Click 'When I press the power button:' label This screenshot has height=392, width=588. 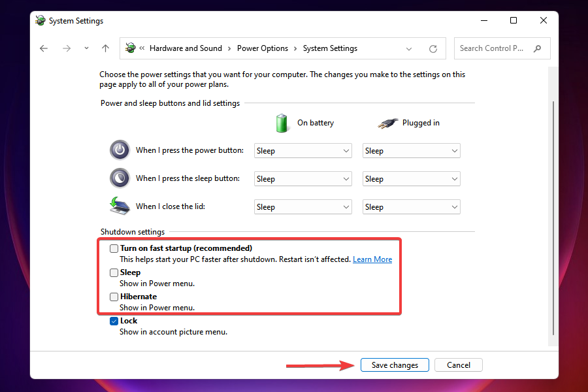(189, 150)
